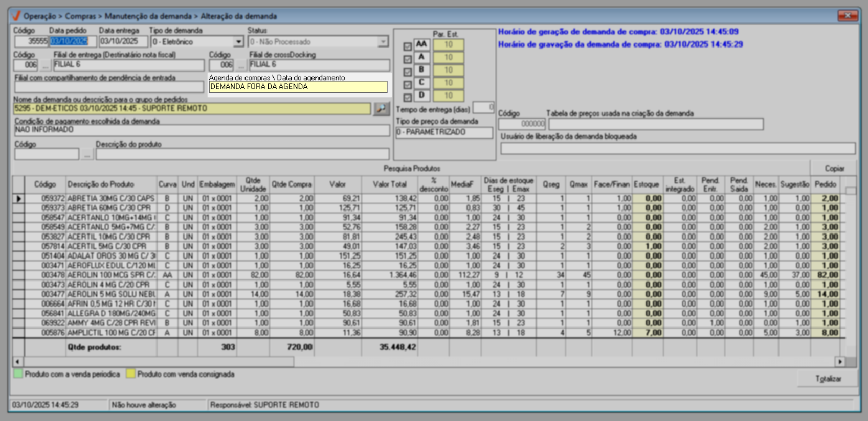Viewport: 868px width, 421px height.
Task: Click the left arrow of horizontal scrollbar
Action: [18, 362]
